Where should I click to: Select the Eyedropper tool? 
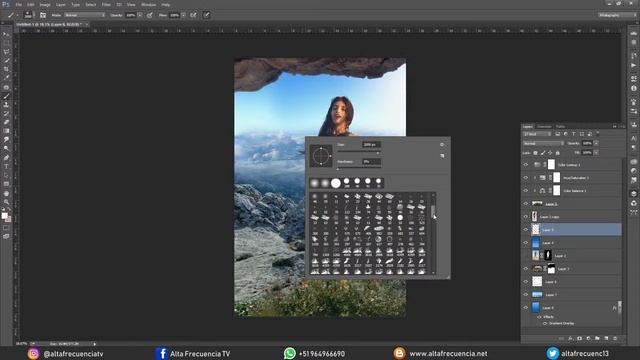pyautogui.click(x=6, y=78)
